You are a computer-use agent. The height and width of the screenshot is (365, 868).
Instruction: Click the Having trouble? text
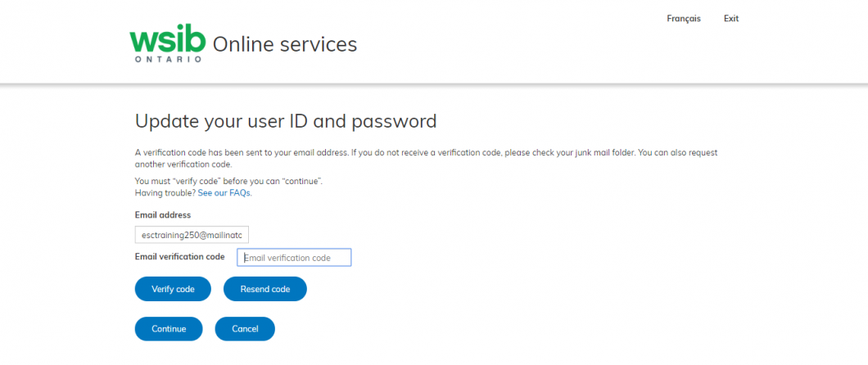165,193
